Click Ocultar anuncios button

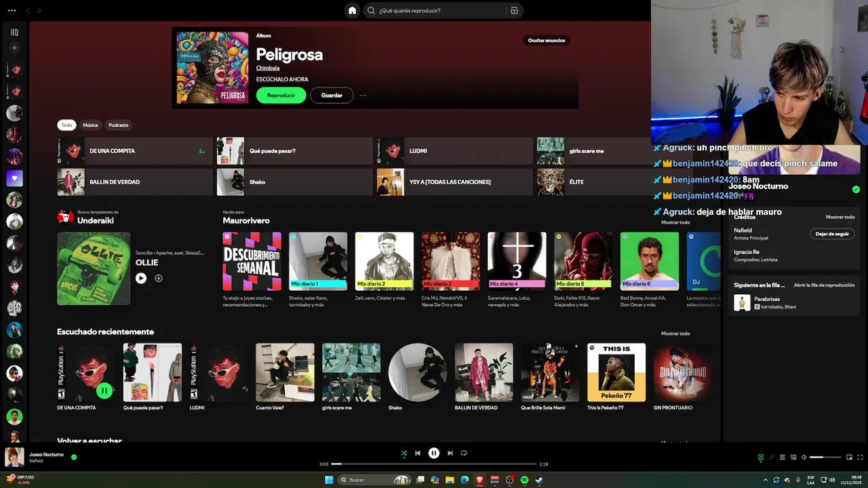coord(547,41)
